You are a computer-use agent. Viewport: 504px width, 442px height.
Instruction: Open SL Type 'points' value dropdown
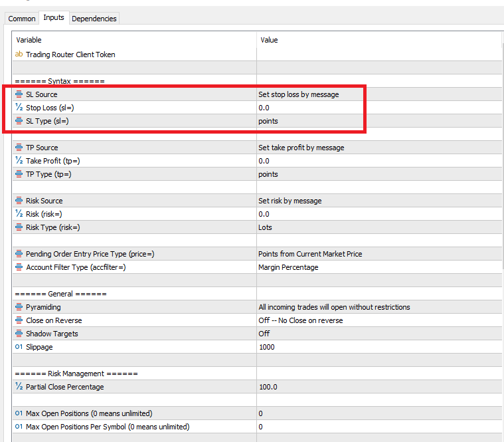coord(379,121)
